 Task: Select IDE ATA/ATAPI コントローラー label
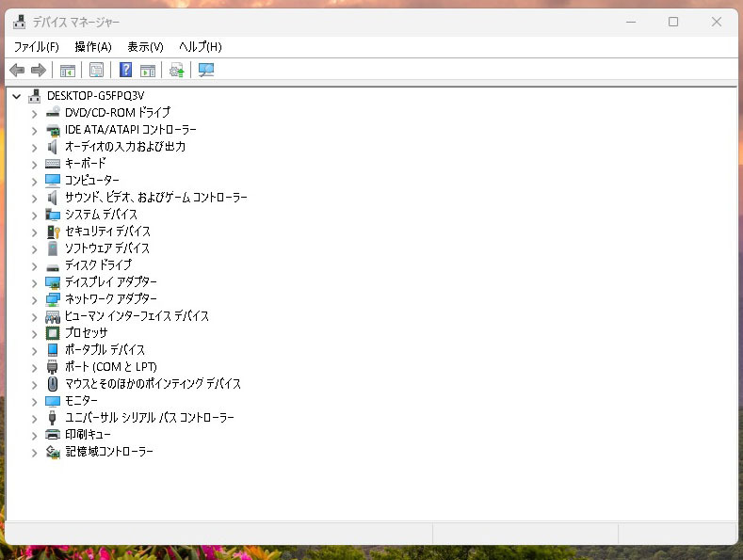pyautogui.click(x=130, y=129)
